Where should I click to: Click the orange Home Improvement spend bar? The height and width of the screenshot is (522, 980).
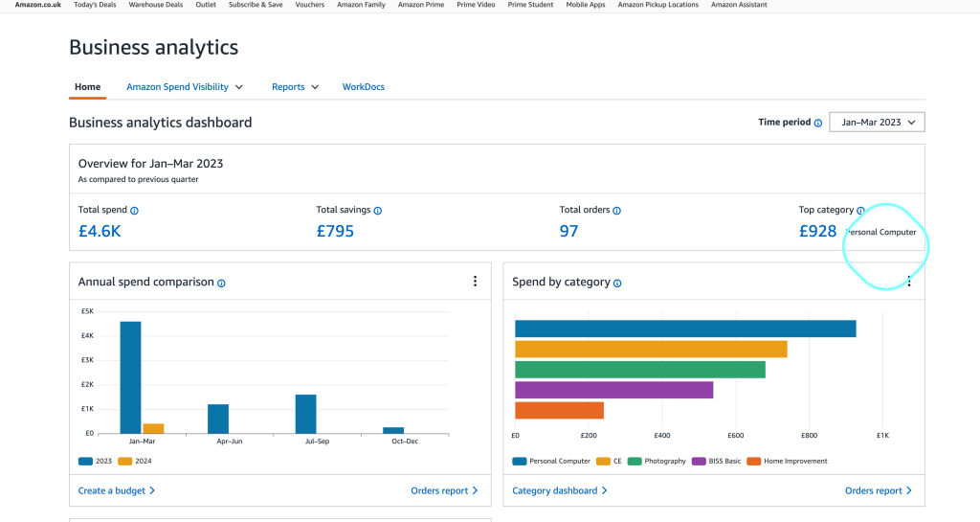click(x=559, y=410)
